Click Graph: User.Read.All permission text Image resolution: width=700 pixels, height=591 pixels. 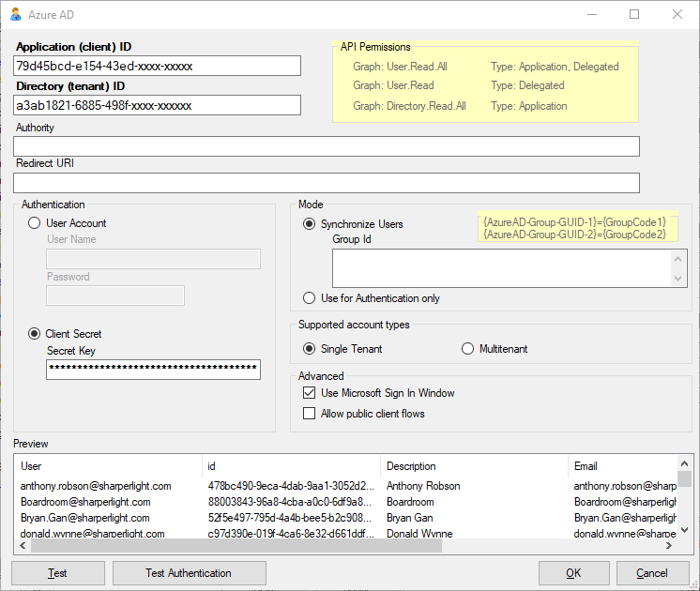(x=400, y=67)
